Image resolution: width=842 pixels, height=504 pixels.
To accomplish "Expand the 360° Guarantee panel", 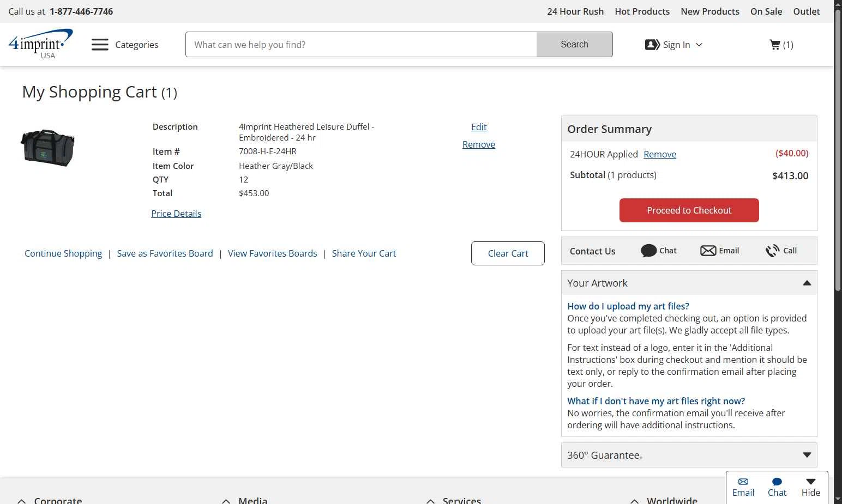I will 807,455.
